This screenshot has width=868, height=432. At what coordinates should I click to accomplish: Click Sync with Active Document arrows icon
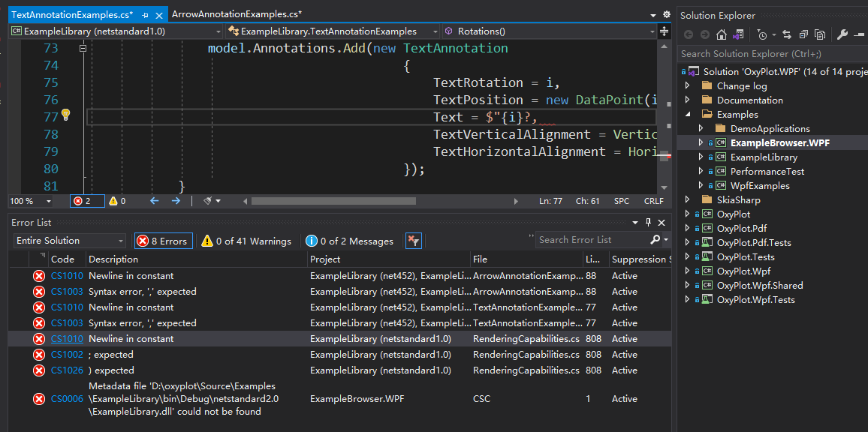click(787, 34)
